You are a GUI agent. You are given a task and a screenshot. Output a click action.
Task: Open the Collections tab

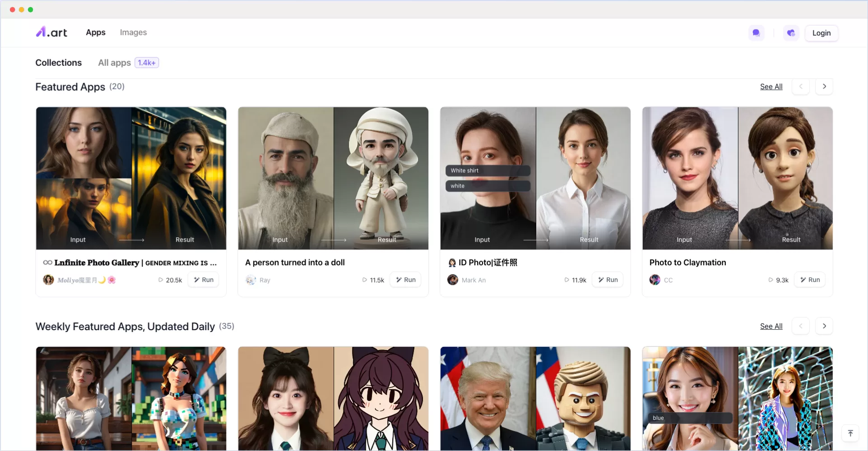pyautogui.click(x=59, y=63)
